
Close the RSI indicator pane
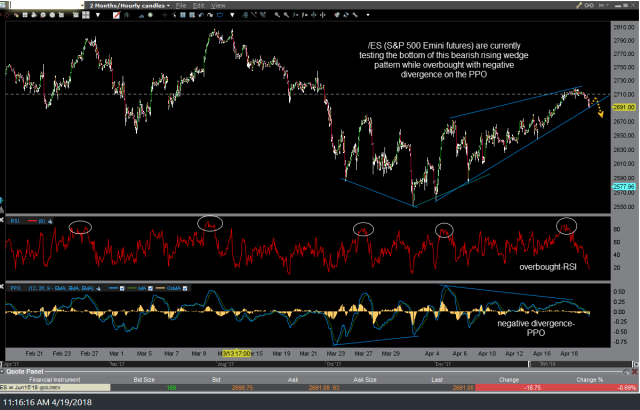tap(2, 221)
